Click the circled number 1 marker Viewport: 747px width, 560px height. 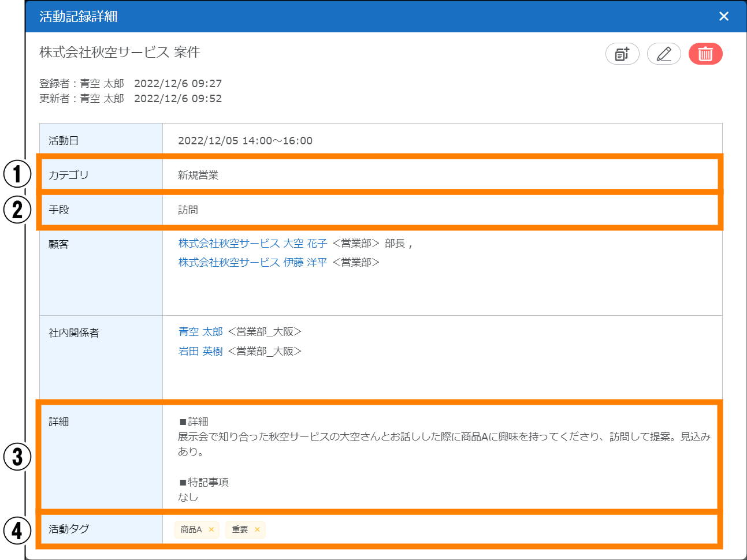tap(17, 174)
